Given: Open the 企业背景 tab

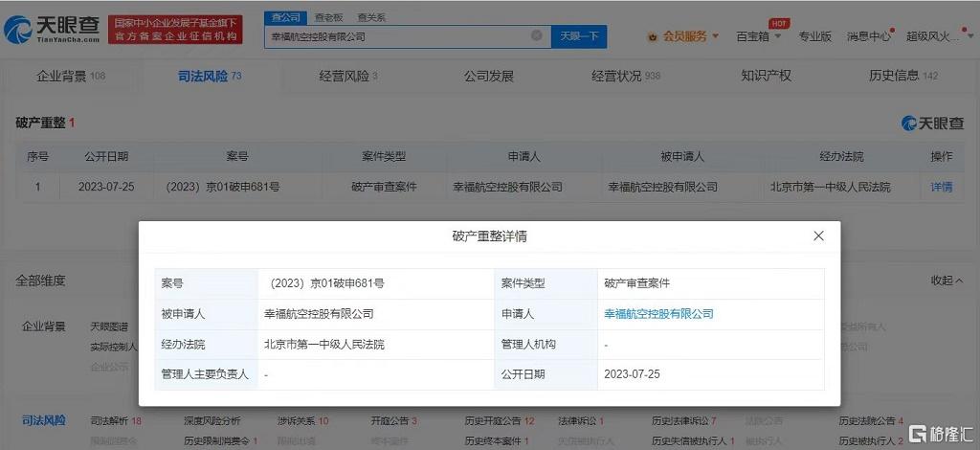Looking at the screenshot, I should pos(71,77).
